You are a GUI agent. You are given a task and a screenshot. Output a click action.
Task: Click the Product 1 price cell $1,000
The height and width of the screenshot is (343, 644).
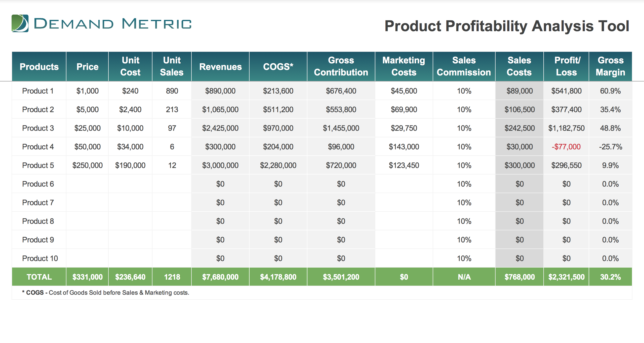pos(87,91)
